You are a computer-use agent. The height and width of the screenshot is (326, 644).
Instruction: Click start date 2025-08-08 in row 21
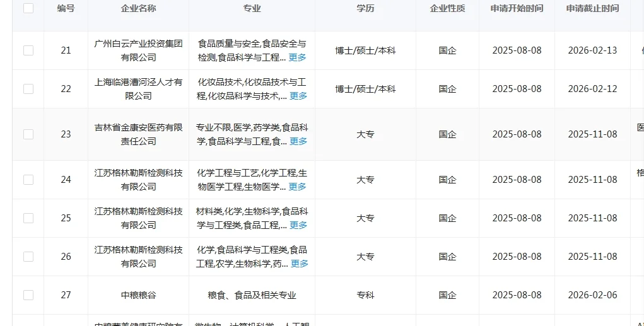[x=517, y=50]
